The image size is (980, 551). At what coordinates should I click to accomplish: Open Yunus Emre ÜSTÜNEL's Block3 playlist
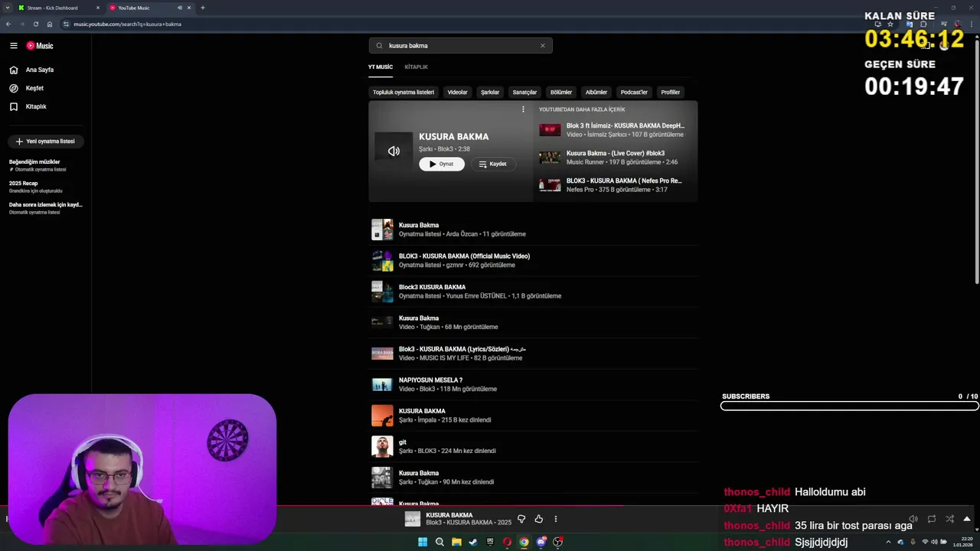pyautogui.click(x=533, y=292)
